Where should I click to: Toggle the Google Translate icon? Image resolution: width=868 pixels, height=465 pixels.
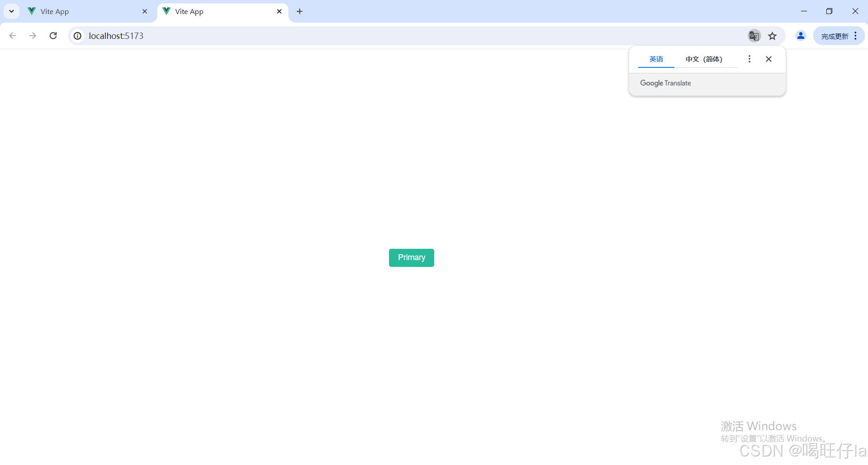pyautogui.click(x=754, y=36)
